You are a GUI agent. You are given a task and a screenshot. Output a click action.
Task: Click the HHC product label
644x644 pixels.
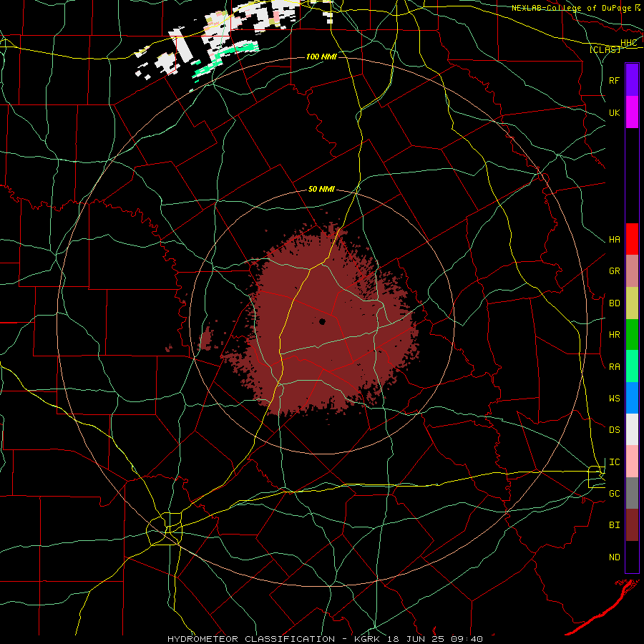628,43
